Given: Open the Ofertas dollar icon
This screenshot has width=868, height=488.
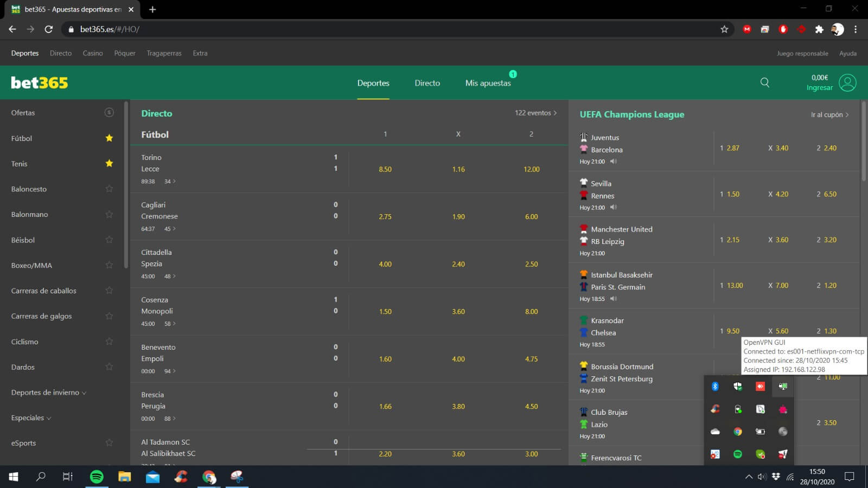Looking at the screenshot, I should (x=109, y=112).
